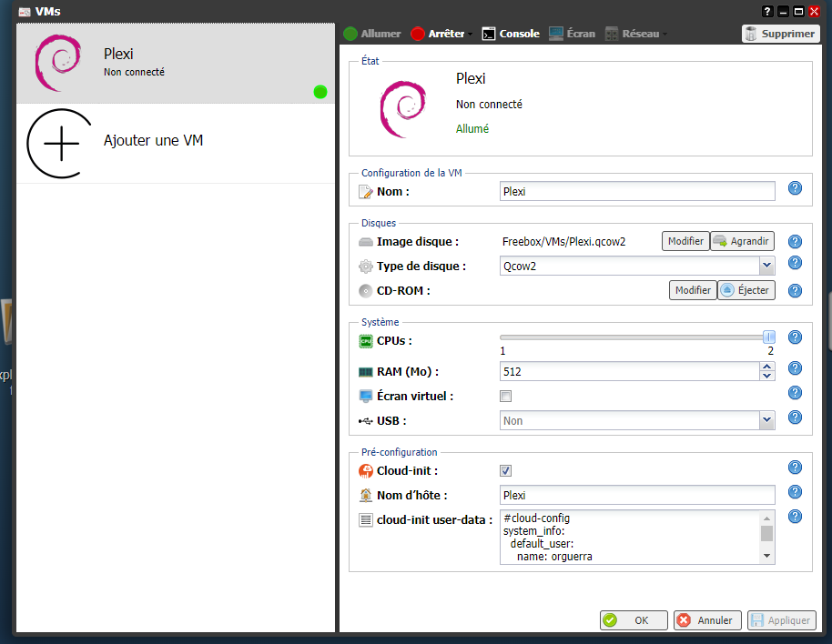The image size is (832, 644).
Task: Expand the Arrêter dropdown arrow
Action: [x=470, y=35]
